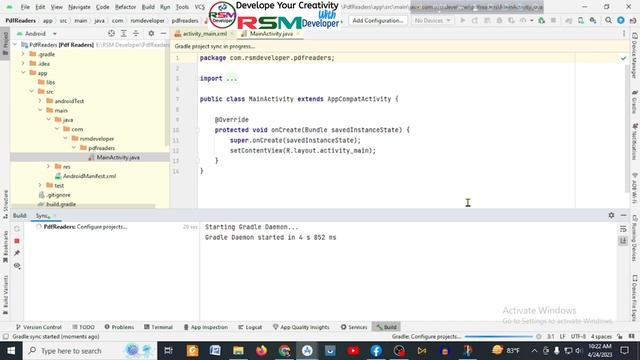Click the Run play icon in toolbar
This screenshot has height=360, width=640.
(x=463, y=20)
